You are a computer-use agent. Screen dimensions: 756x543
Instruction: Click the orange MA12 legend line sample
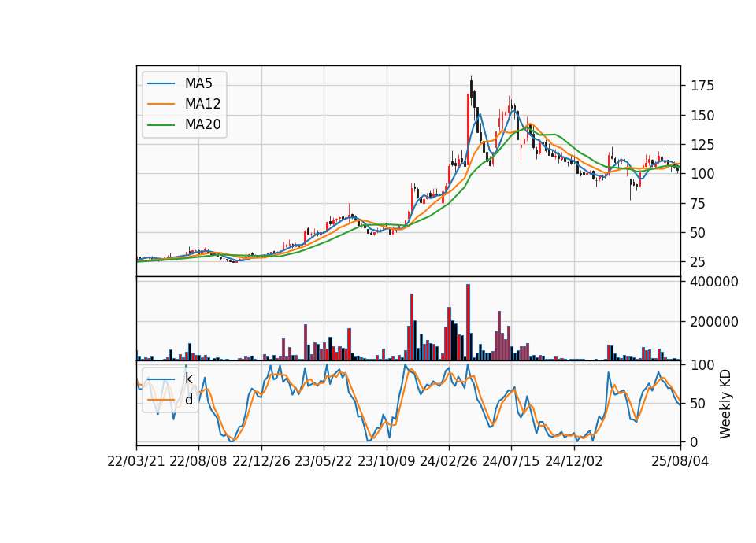coord(161,104)
